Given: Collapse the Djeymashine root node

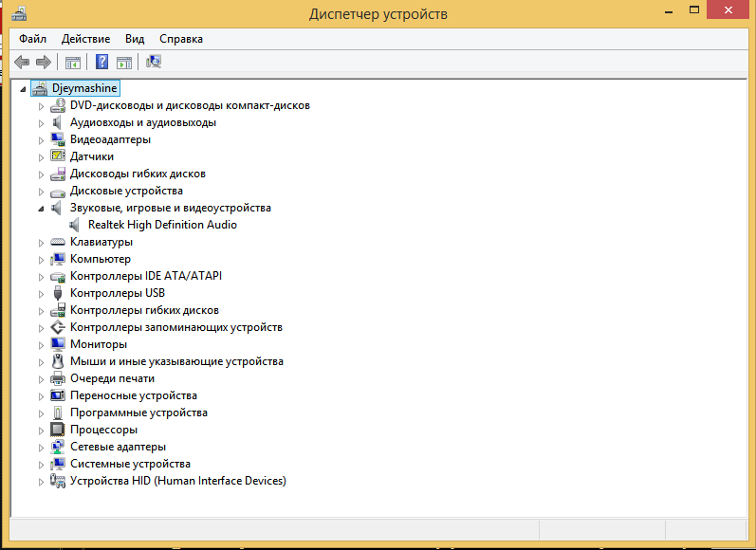Looking at the screenshot, I should coord(24,88).
